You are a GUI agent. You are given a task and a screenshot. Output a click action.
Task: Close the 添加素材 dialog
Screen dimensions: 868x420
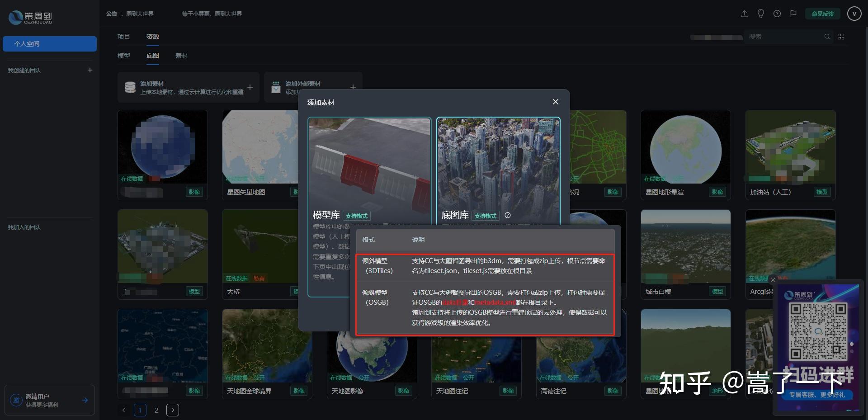click(556, 102)
